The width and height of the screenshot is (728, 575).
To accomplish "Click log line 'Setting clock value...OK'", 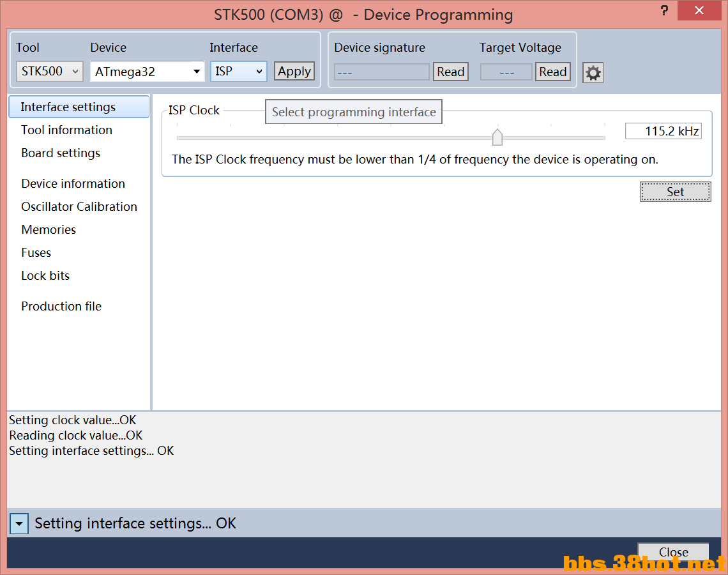I will click(73, 420).
